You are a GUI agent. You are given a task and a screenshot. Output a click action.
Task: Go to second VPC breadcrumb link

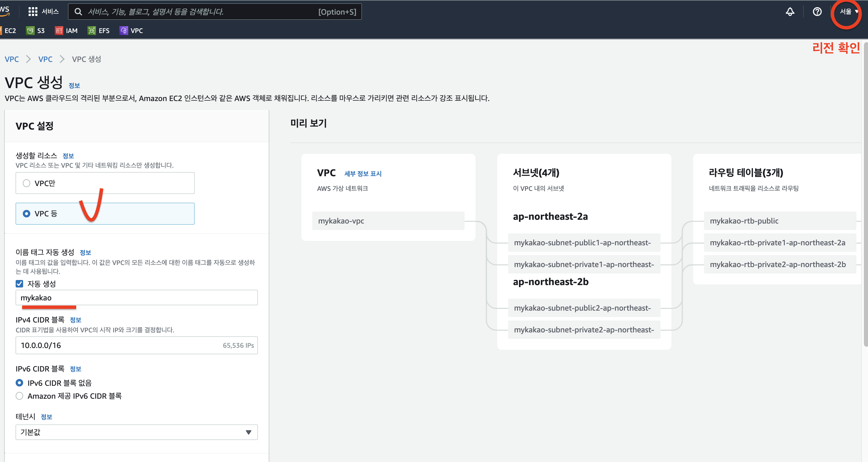(46, 59)
